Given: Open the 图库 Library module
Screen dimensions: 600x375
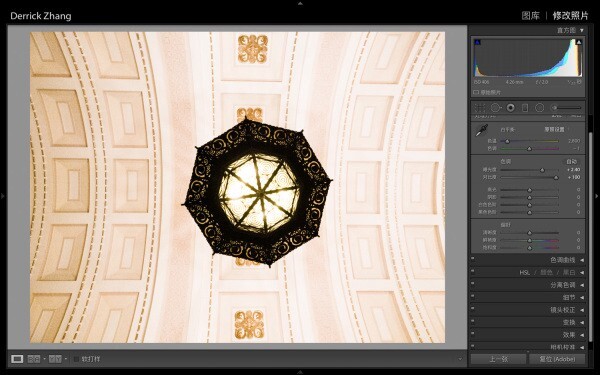Looking at the screenshot, I should 530,16.
